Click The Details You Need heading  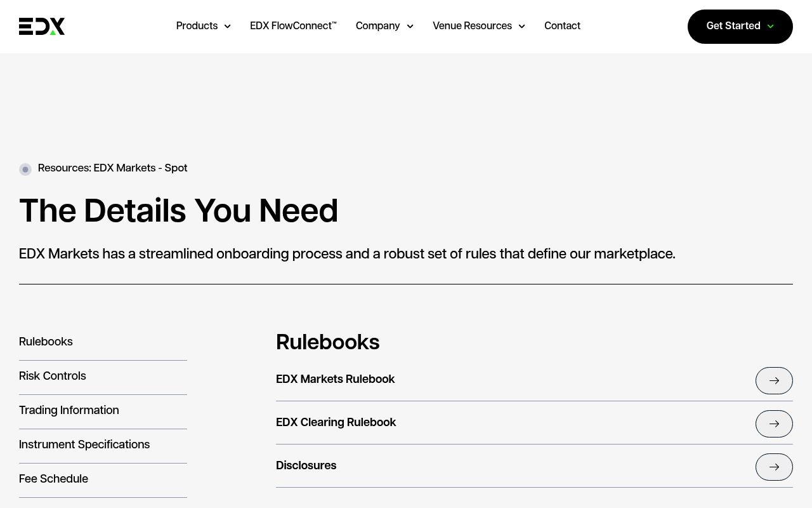coord(178,211)
